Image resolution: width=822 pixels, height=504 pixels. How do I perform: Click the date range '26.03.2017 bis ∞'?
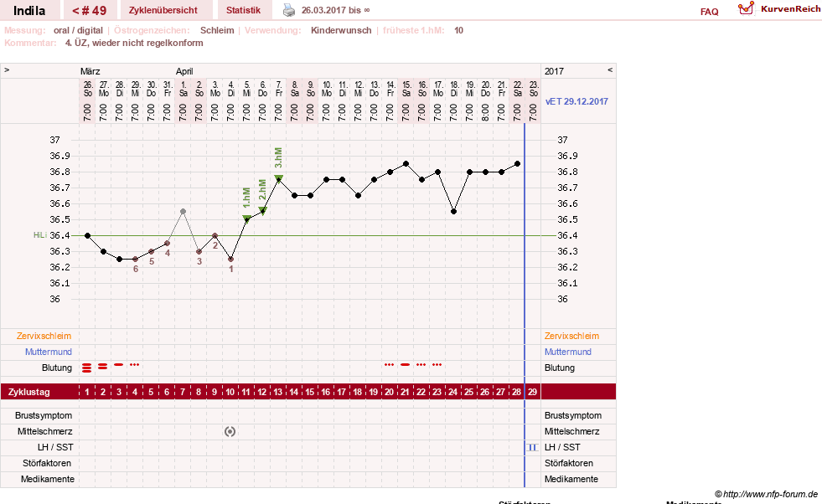(335, 10)
